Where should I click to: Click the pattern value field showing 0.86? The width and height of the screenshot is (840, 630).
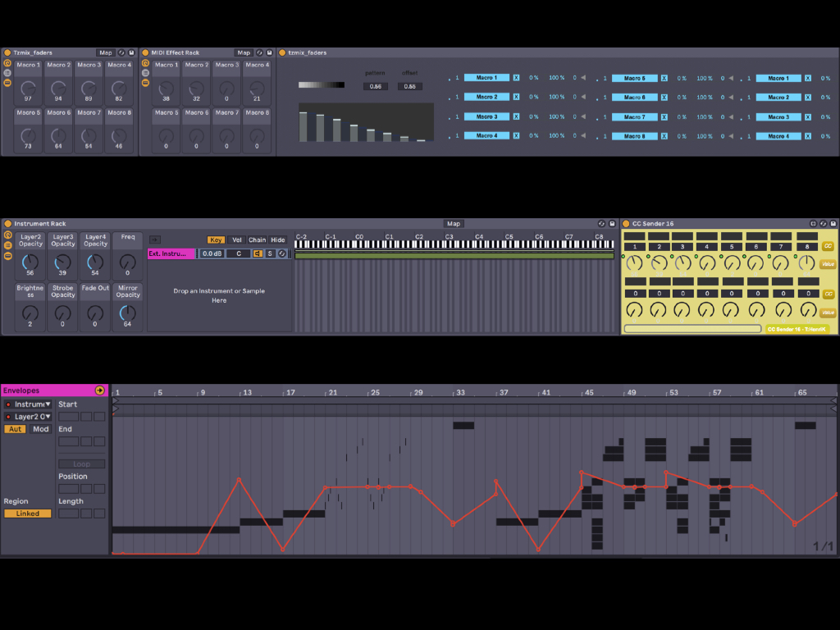click(x=375, y=86)
